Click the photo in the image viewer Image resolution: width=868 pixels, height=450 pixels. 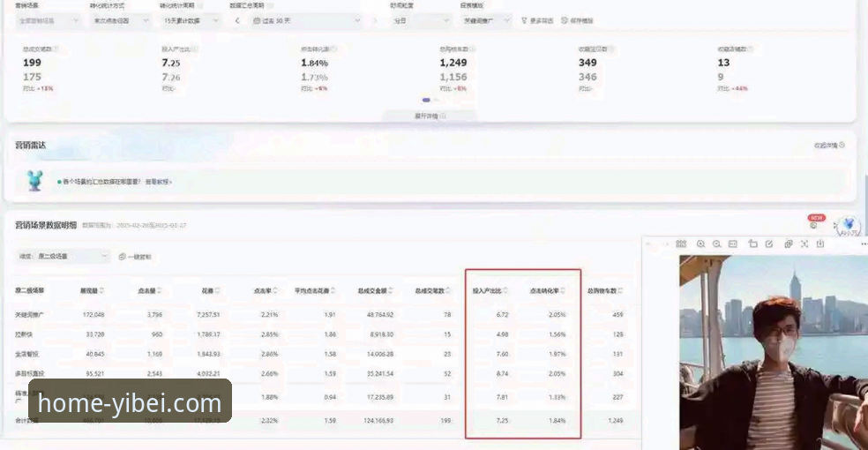[774, 352]
